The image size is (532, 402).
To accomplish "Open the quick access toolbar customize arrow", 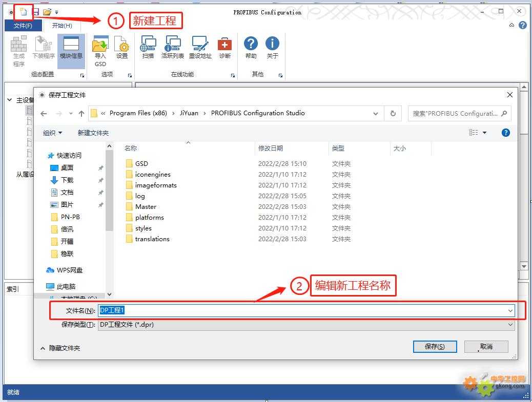I will [57, 12].
